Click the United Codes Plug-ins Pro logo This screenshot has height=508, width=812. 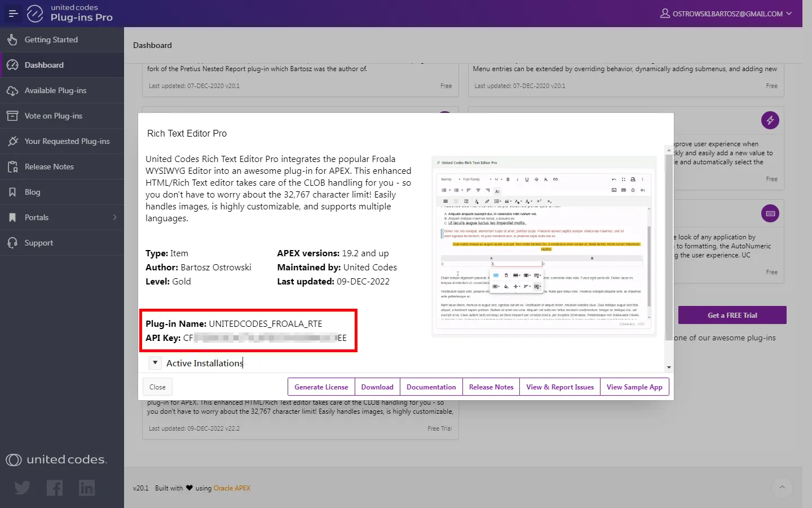[x=70, y=13]
